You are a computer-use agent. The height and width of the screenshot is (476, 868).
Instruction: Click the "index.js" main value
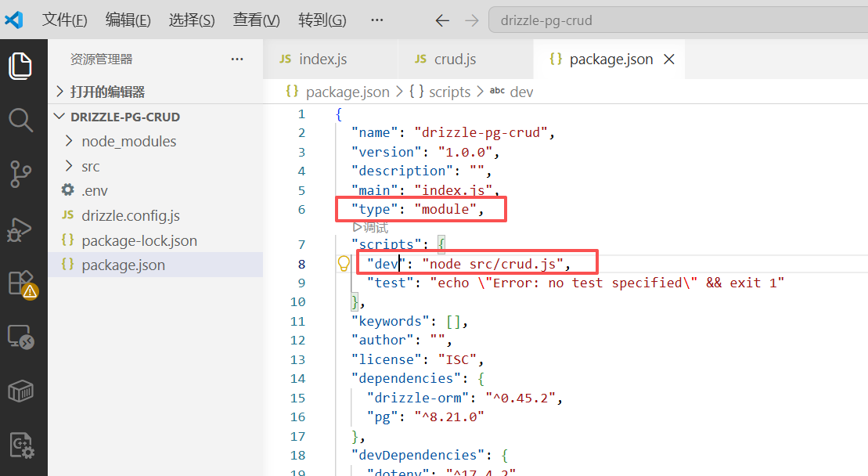453,190
